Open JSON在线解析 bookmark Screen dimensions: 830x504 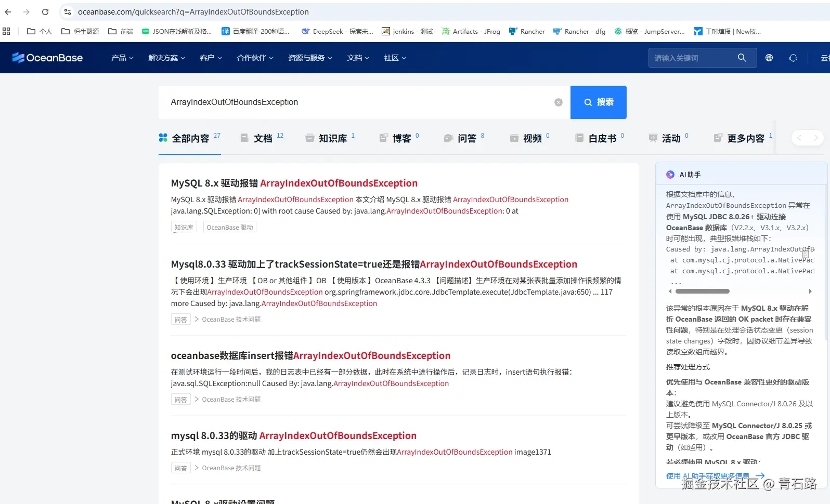click(x=177, y=31)
